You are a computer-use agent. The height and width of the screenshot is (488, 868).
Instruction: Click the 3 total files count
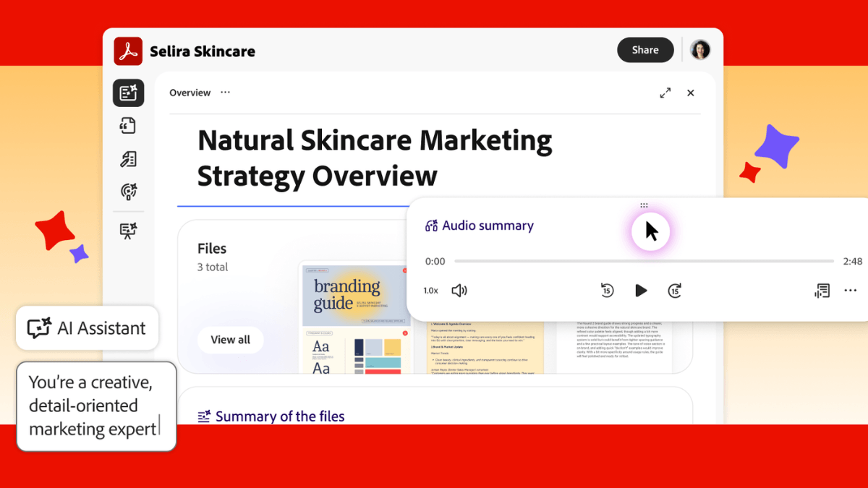(x=213, y=267)
